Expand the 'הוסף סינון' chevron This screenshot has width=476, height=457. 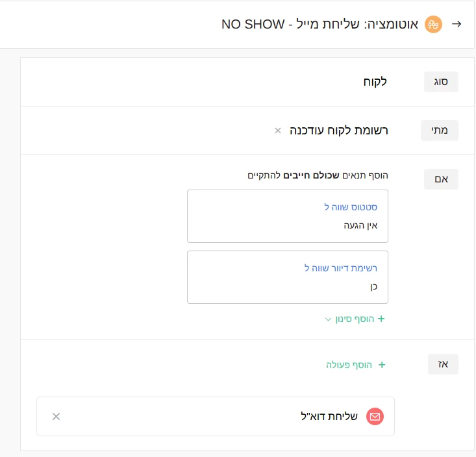(328, 319)
